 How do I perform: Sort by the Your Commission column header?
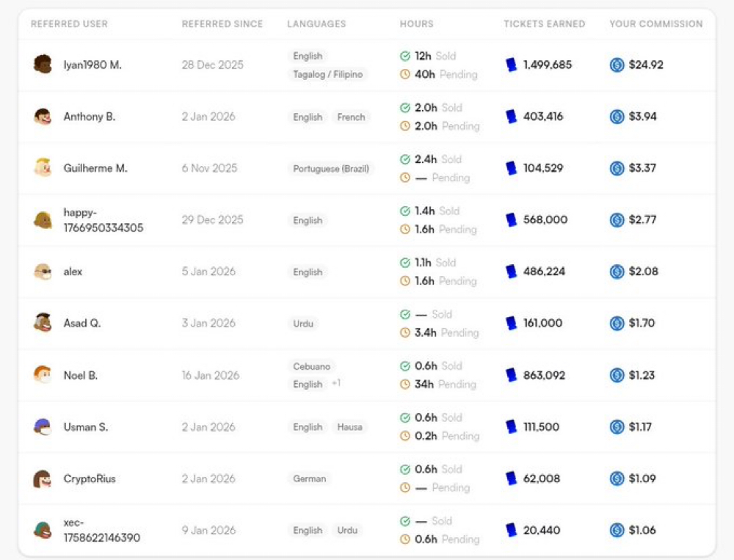[x=655, y=24]
